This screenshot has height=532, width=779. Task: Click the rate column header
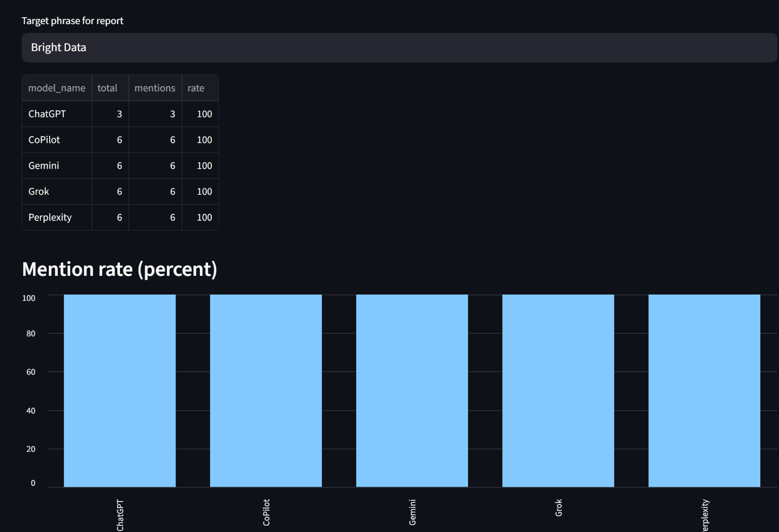tap(199, 88)
